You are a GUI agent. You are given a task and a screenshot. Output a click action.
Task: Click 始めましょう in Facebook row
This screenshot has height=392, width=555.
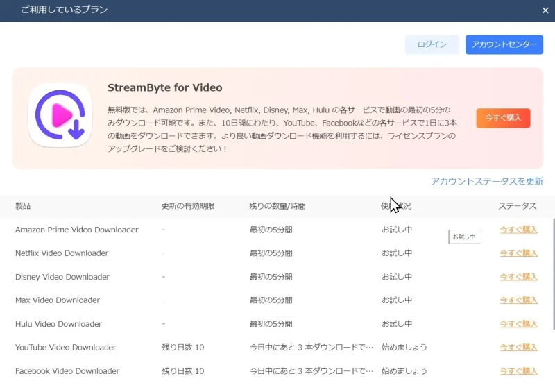coord(404,371)
